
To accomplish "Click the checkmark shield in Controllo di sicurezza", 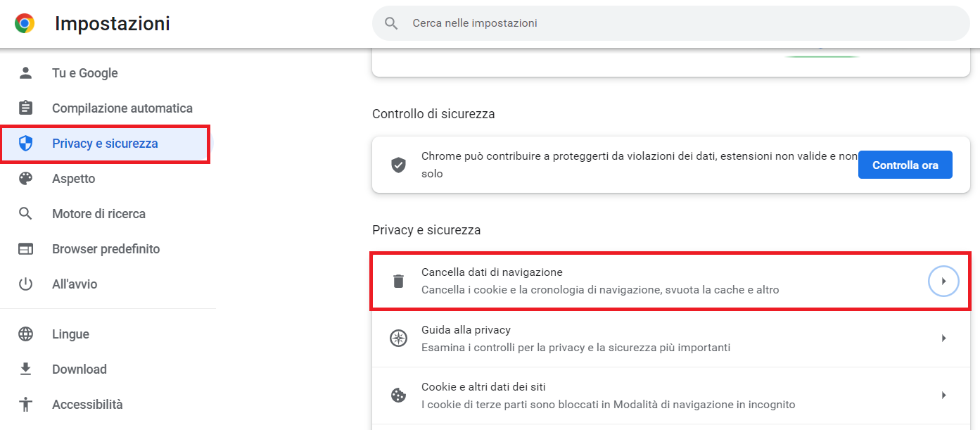I will (399, 164).
